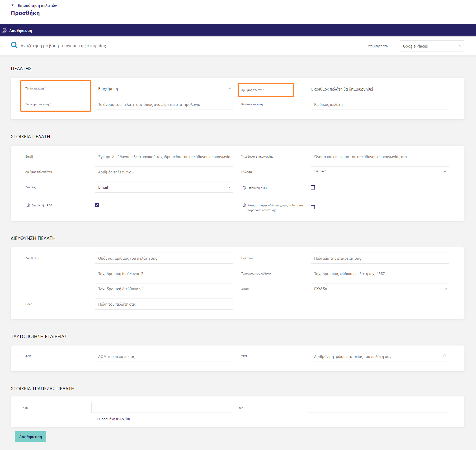Click the Ταχυδρομική διεύθυνση 2 field
476x450 pixels.
[164, 273]
